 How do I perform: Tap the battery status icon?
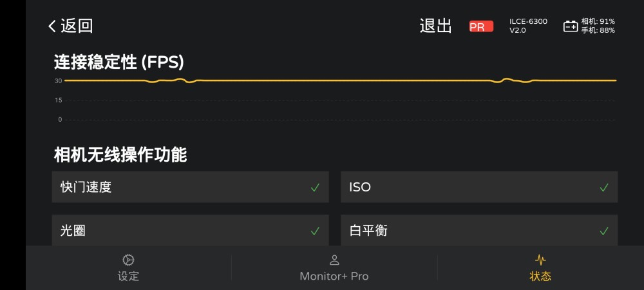[571, 26]
